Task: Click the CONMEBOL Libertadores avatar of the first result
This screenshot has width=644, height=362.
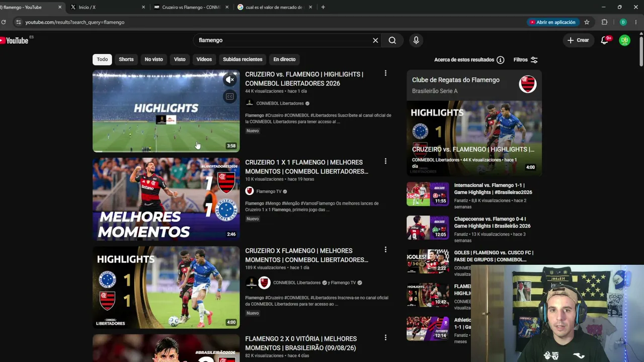Action: click(x=250, y=103)
